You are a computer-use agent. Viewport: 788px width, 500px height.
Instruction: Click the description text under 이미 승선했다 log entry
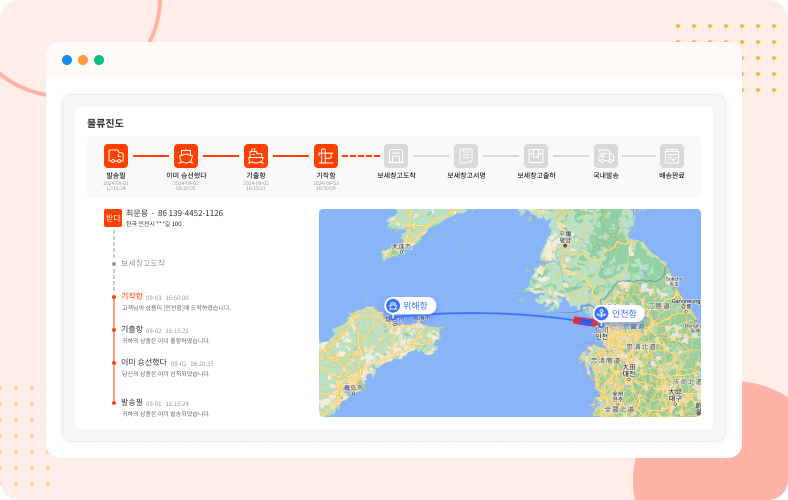[x=166, y=374]
